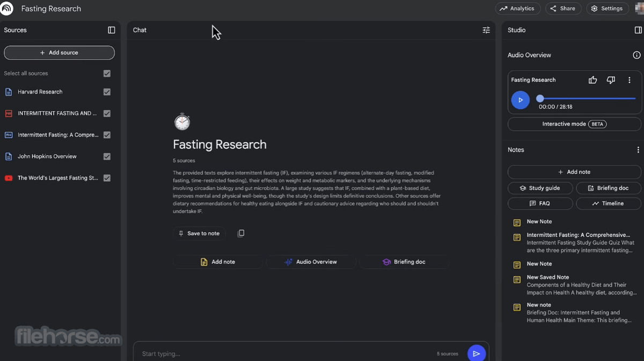The image size is (644, 361).
Task: Play the Fasting Research audio overview
Action: point(520,100)
